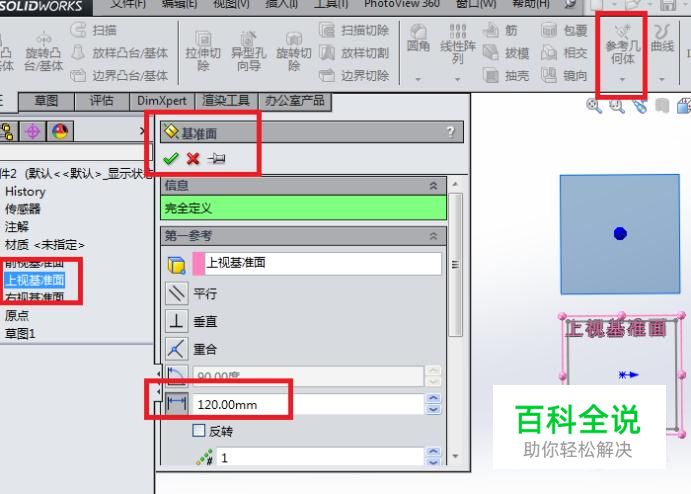Select the 圆角 fillet tool
Image resolution: width=691 pixels, height=494 pixels.
coord(418,38)
